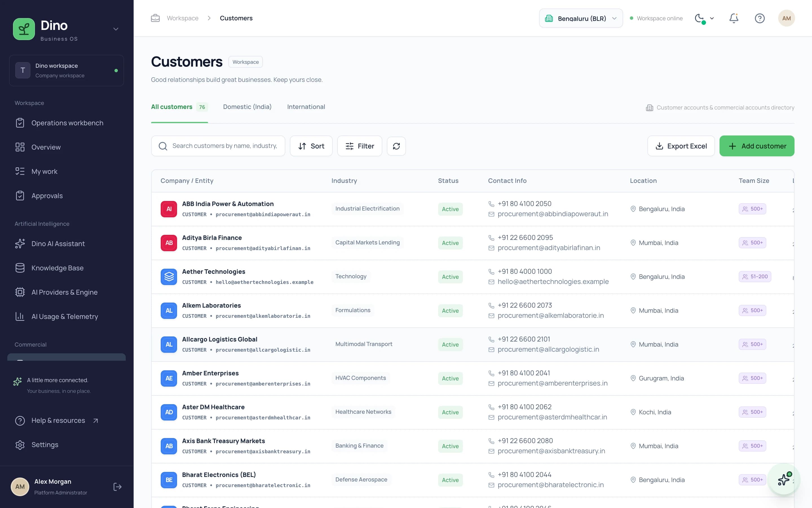The height and width of the screenshot is (508, 812).
Task: Click the customer search input field
Action: tap(218, 146)
